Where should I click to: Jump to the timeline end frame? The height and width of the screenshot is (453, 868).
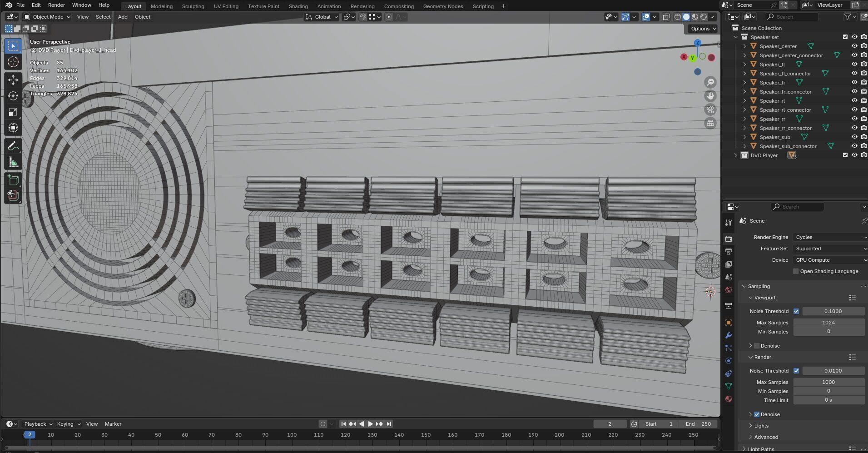pos(389,424)
